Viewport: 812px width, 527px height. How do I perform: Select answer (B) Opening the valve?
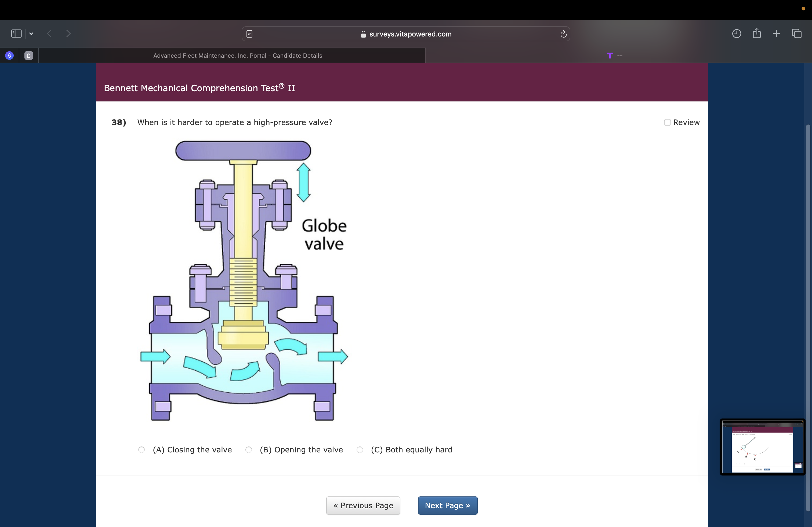click(249, 450)
